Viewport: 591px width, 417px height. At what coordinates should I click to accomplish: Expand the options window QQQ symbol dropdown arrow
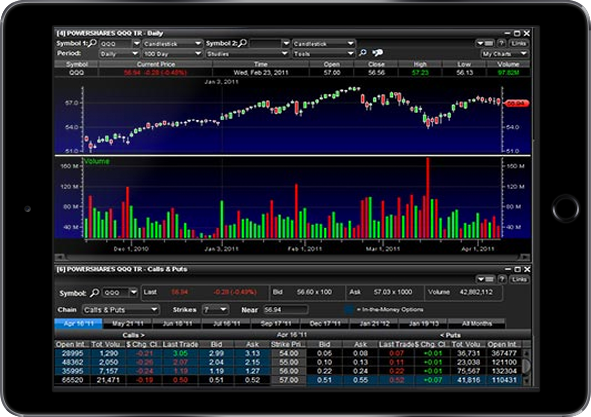tap(133, 292)
